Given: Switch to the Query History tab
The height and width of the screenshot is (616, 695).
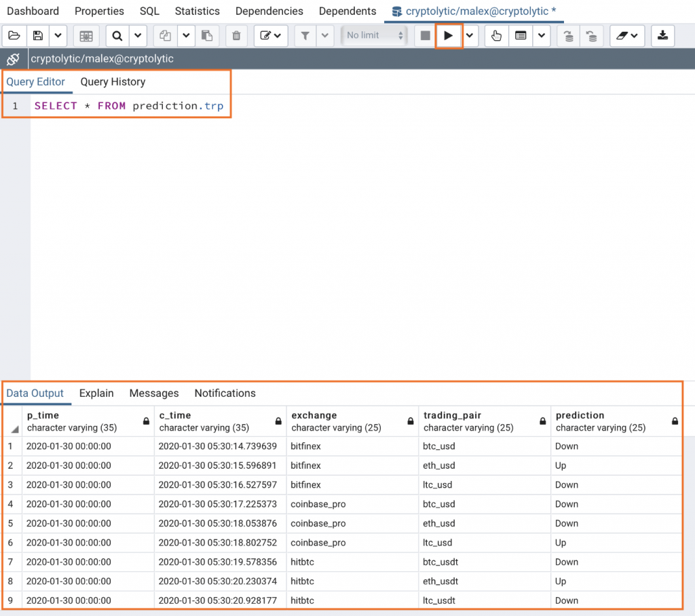Looking at the screenshot, I should coord(113,81).
